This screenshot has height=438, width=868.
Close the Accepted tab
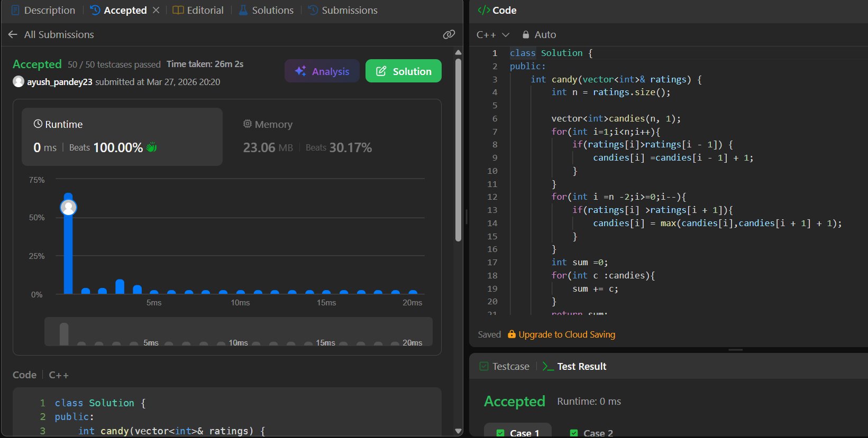156,10
